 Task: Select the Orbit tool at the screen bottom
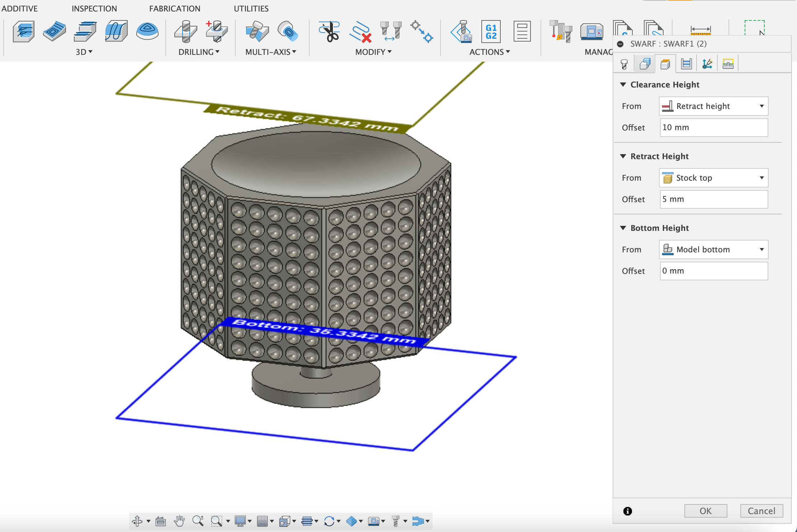point(137,521)
